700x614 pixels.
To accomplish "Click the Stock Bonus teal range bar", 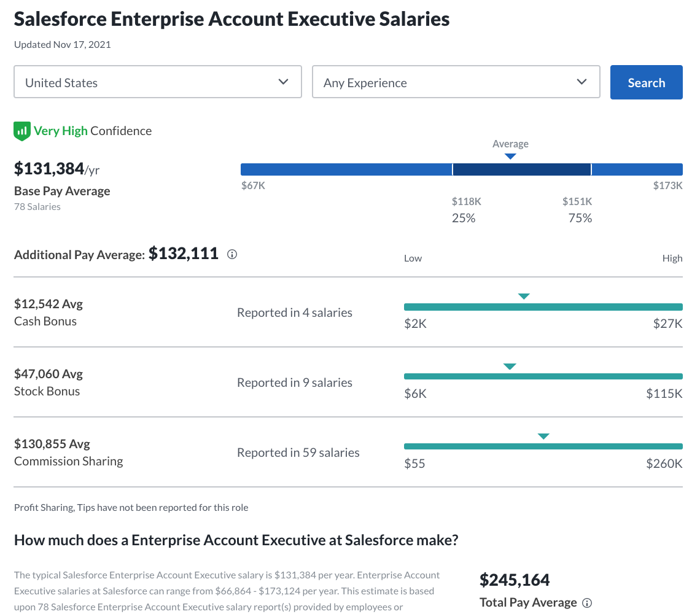I will pos(543,376).
